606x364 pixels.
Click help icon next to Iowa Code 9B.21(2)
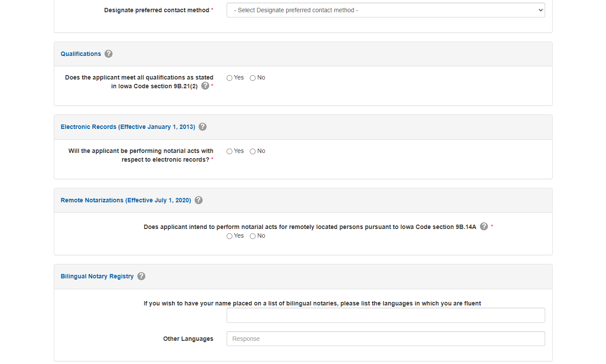pyautogui.click(x=205, y=86)
